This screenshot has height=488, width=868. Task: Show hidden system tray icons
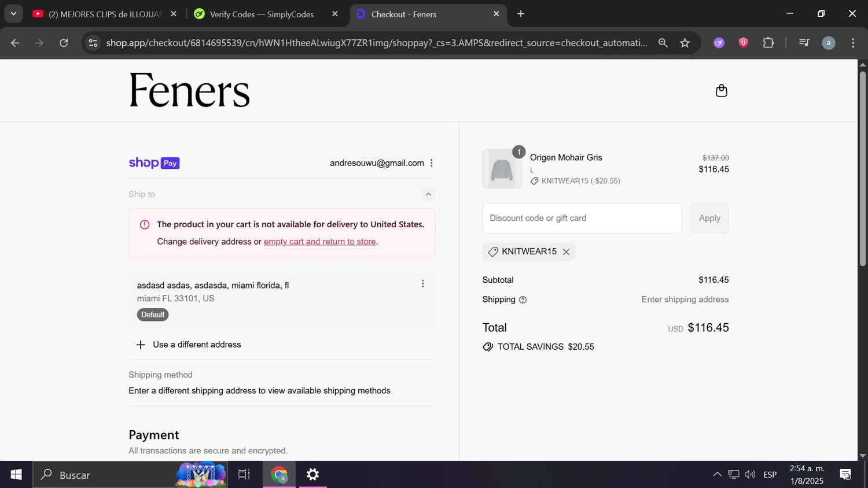pyautogui.click(x=717, y=475)
